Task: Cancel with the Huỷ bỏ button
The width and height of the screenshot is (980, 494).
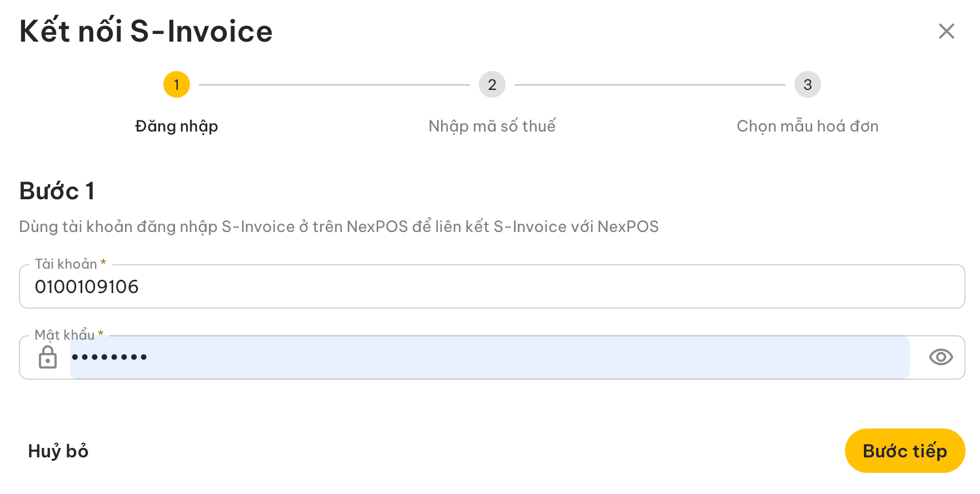Action: 58,451
